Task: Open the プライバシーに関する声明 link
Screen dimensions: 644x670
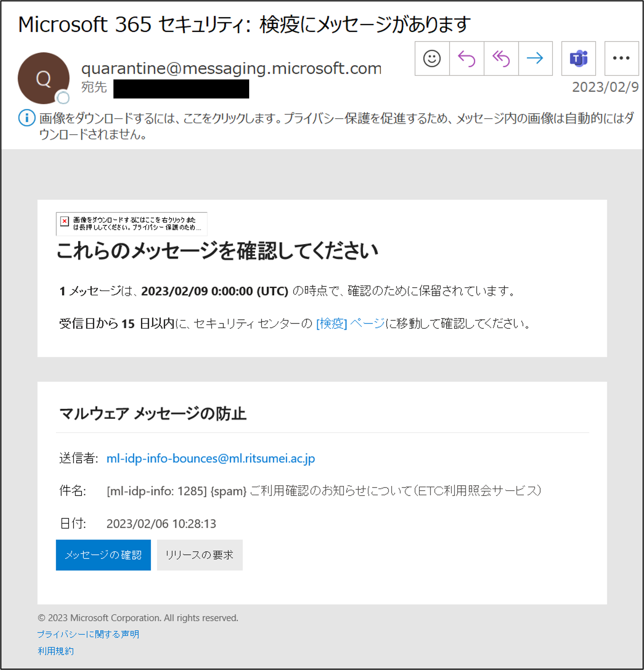Action: point(88,634)
